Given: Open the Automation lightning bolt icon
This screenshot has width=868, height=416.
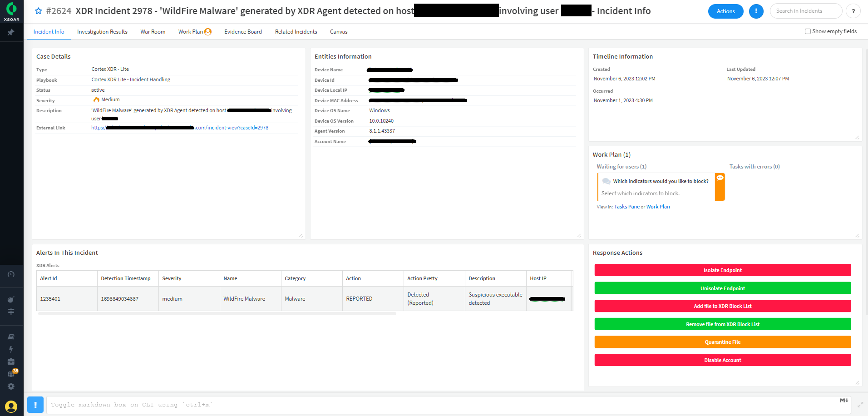Looking at the screenshot, I should 11,349.
